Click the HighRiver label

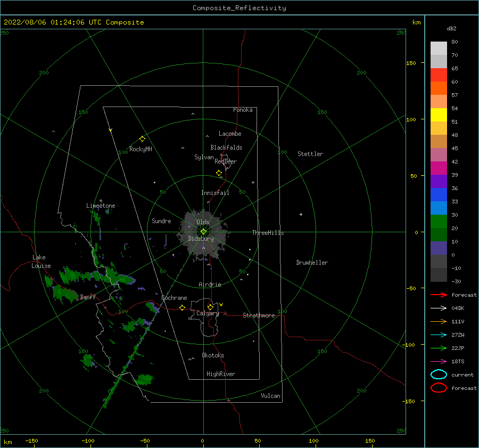[x=221, y=374]
